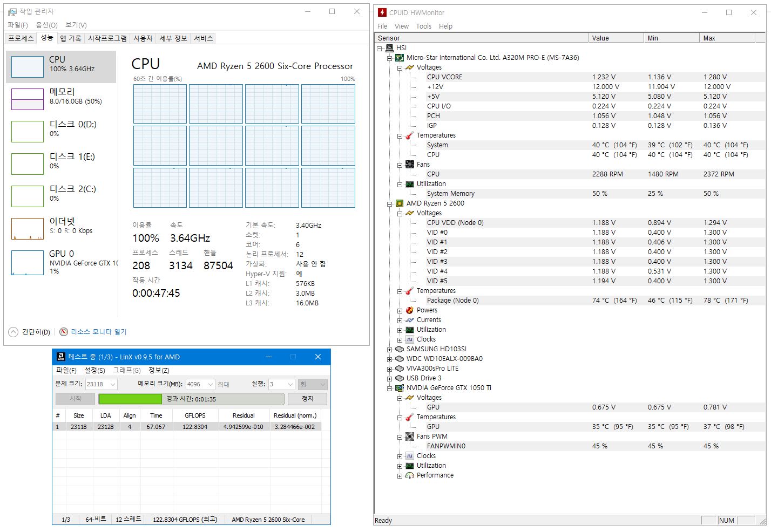Click the Fans PWM icon under NVIDIA

[x=410, y=436]
